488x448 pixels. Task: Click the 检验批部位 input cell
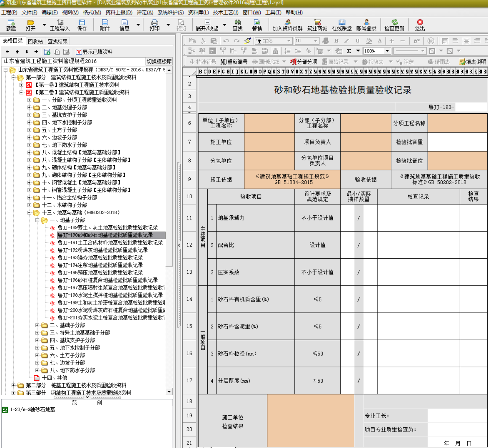(457, 161)
